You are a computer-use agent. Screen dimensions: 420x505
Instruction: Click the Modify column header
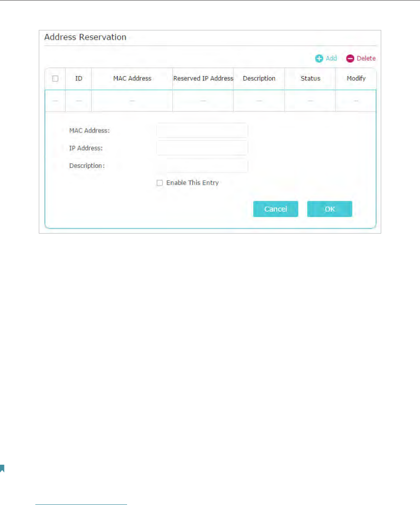pyautogui.click(x=356, y=78)
